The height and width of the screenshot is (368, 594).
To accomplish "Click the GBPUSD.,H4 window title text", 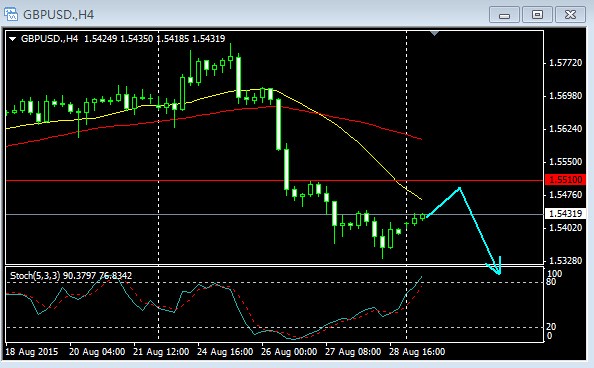I will [x=59, y=15].
